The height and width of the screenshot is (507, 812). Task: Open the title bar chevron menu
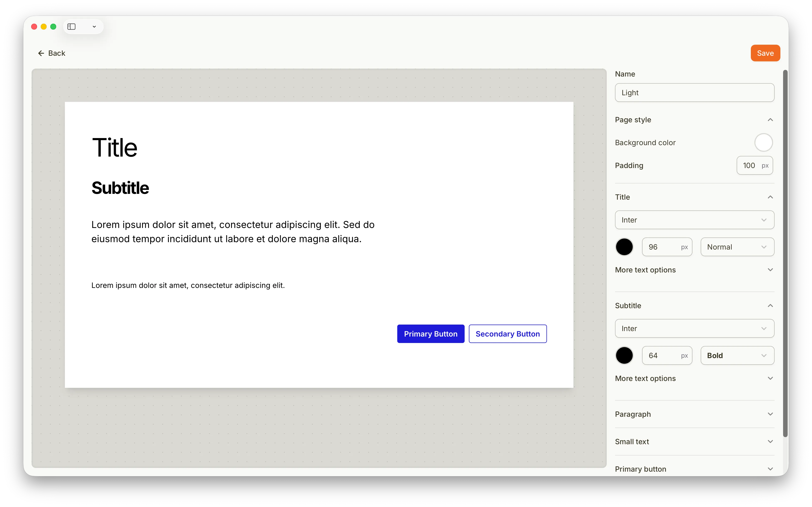point(94,26)
